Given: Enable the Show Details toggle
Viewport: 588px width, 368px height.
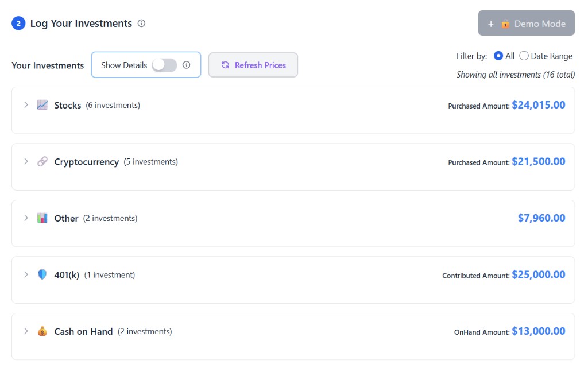Looking at the screenshot, I should click(164, 65).
